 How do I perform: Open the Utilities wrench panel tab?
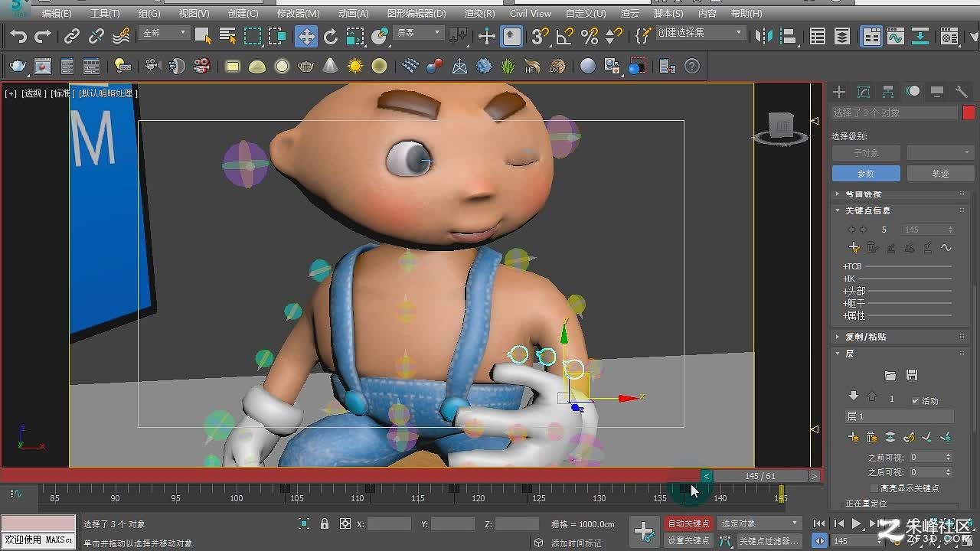point(962,92)
